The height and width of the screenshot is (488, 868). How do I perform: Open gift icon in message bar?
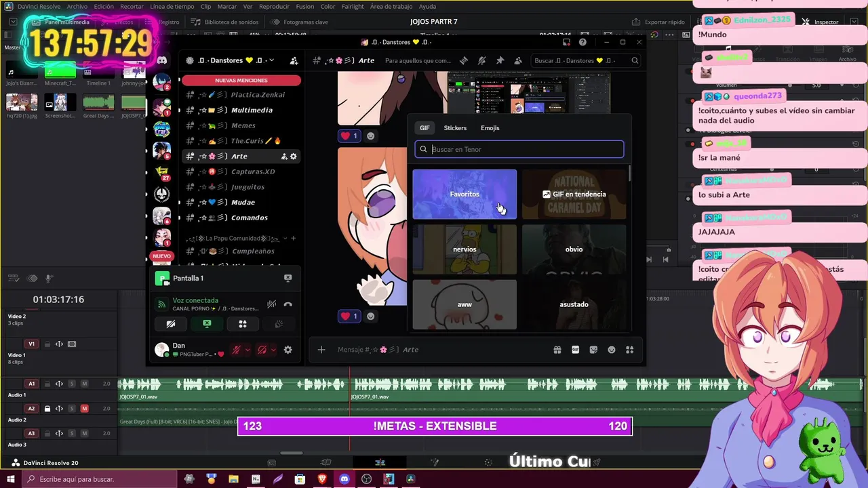click(557, 350)
